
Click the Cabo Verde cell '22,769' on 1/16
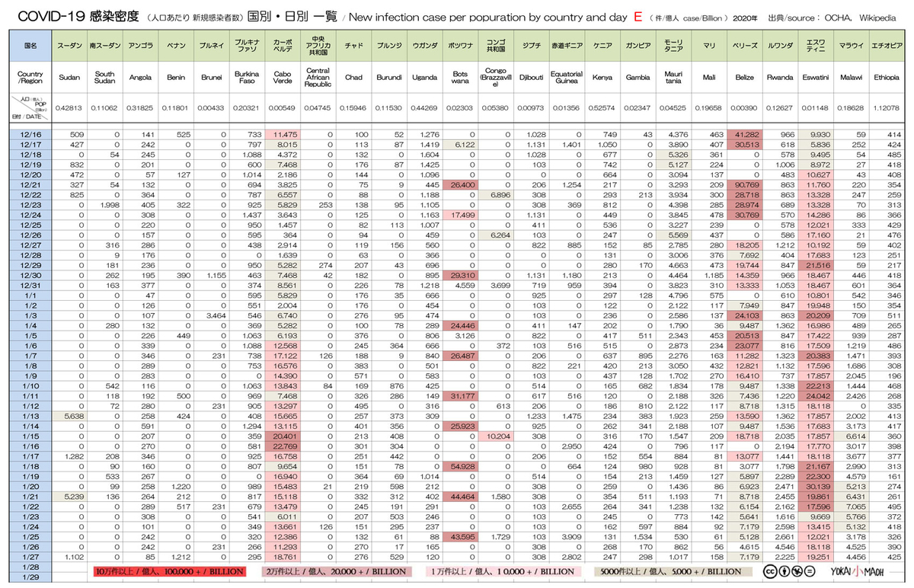[282, 445]
